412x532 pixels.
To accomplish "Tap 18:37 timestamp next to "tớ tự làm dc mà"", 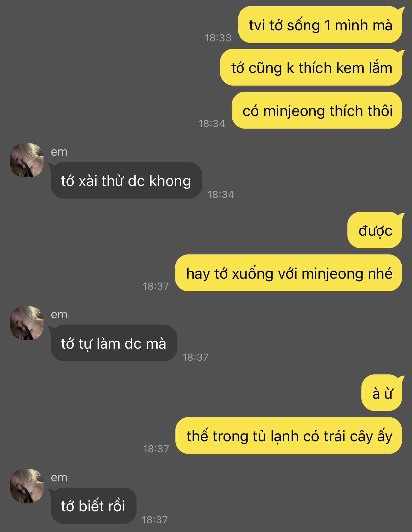I will tap(195, 357).
